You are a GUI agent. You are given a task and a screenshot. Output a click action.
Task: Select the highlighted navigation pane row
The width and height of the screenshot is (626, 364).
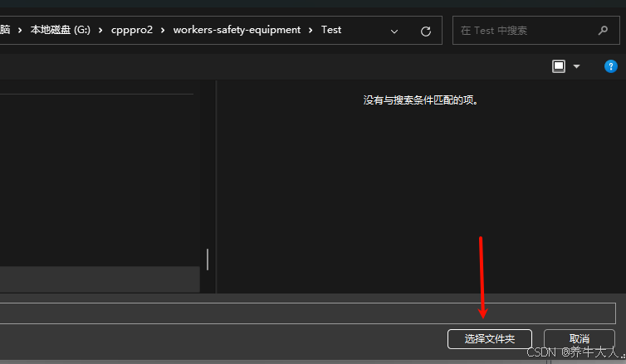point(100,279)
